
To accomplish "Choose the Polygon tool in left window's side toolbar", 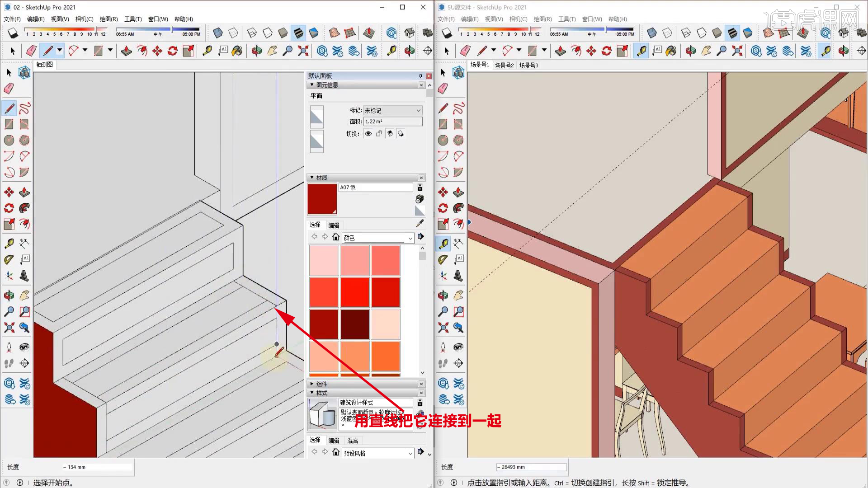I will click(x=24, y=140).
